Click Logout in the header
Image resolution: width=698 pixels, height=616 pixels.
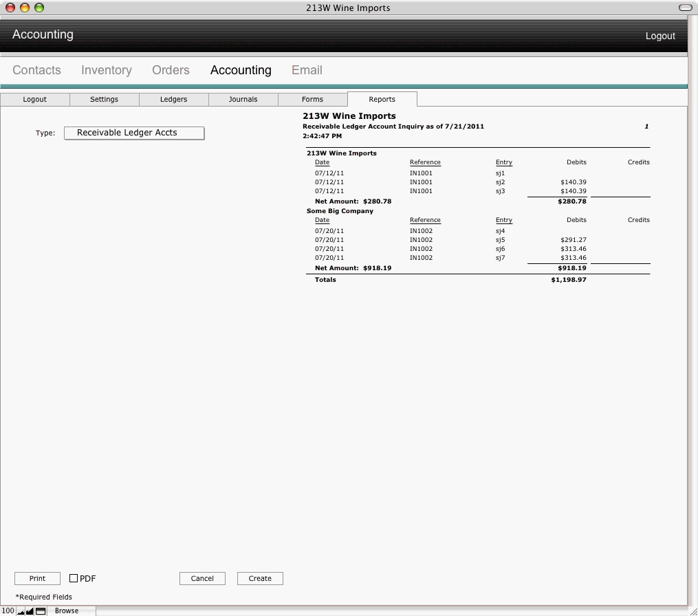[660, 36]
